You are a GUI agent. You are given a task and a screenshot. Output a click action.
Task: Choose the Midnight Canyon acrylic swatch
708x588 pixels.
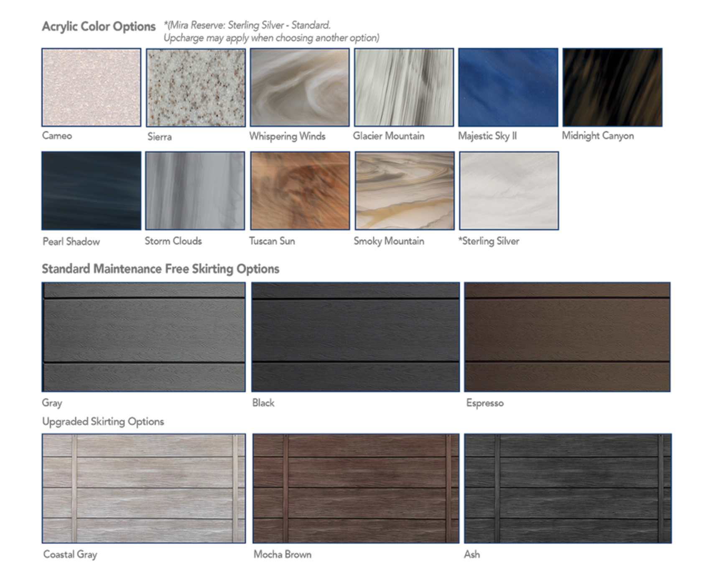pos(612,87)
